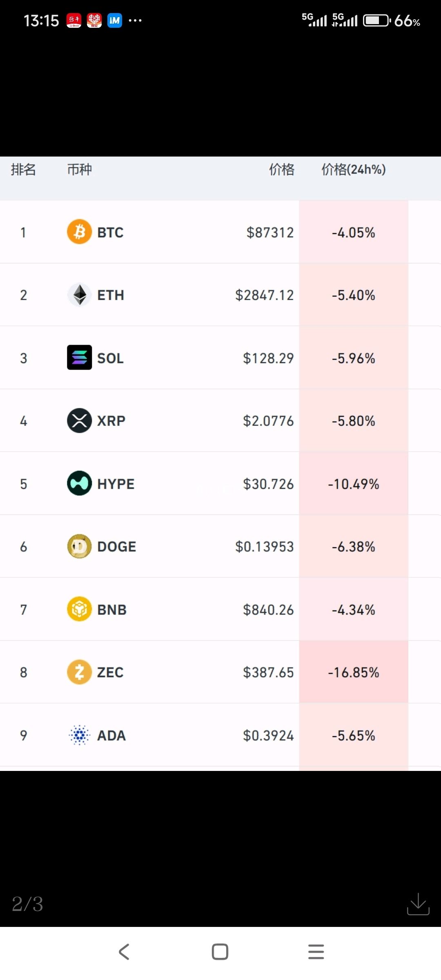Image resolution: width=441 pixels, height=980 pixels.
Task: Download the image with the save icon
Action: pyautogui.click(x=418, y=904)
